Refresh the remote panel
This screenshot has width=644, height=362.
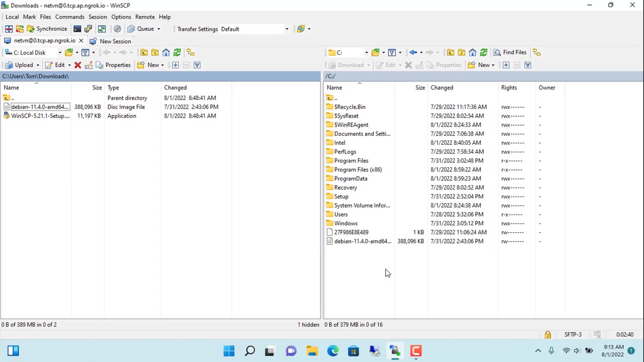(x=484, y=52)
